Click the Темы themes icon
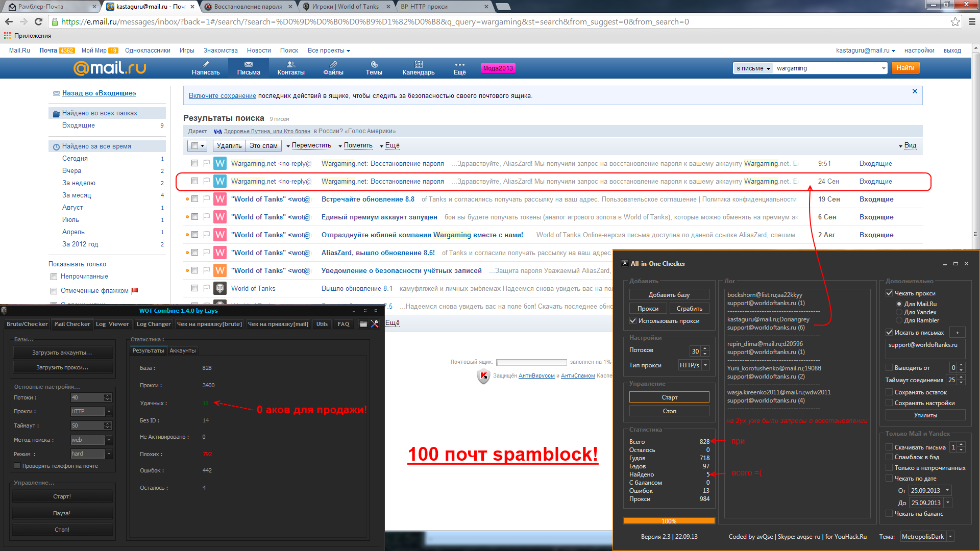This screenshot has width=980, height=551. point(374,64)
